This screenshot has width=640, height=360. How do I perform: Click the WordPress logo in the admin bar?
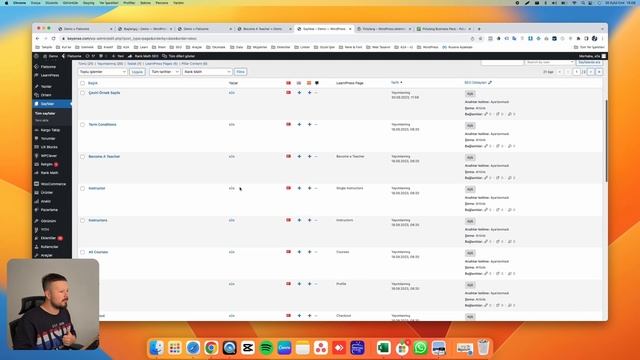tap(36, 56)
